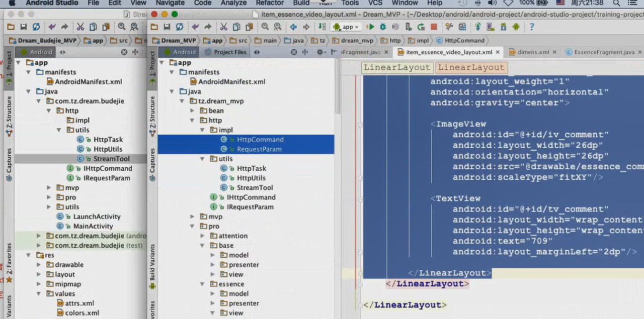
Task: Run the app with the green play icon
Action: pyautogui.click(x=370, y=27)
